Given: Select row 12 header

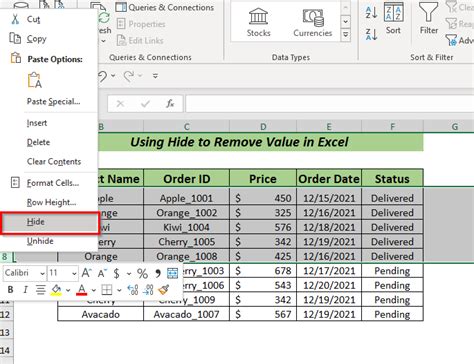Looking at the screenshot, I should click(x=6, y=314).
